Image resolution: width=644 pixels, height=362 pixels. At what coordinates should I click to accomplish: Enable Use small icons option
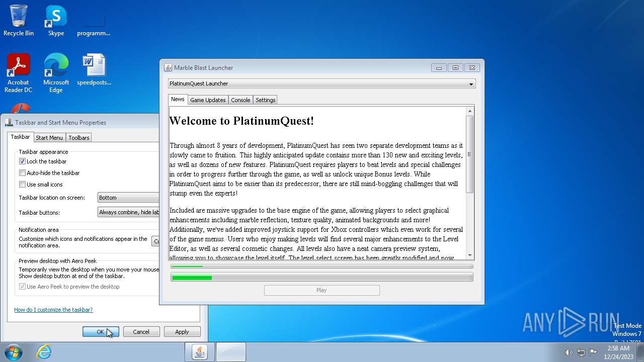click(x=22, y=185)
